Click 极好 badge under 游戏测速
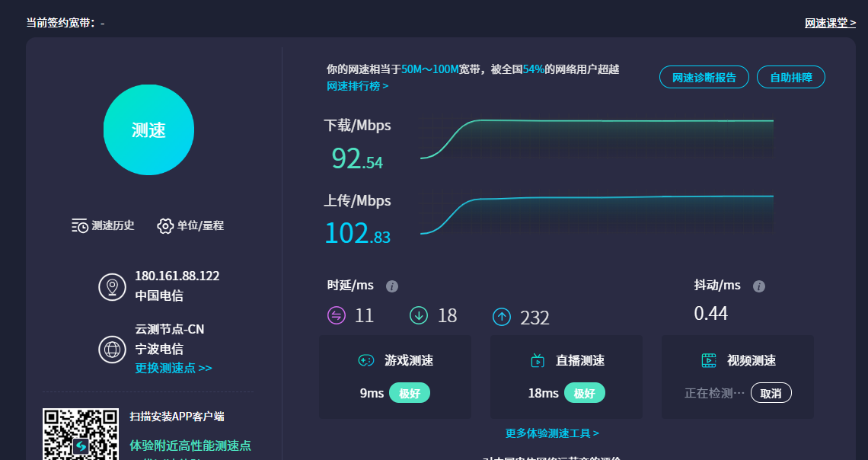This screenshot has width=868, height=460. pyautogui.click(x=410, y=393)
